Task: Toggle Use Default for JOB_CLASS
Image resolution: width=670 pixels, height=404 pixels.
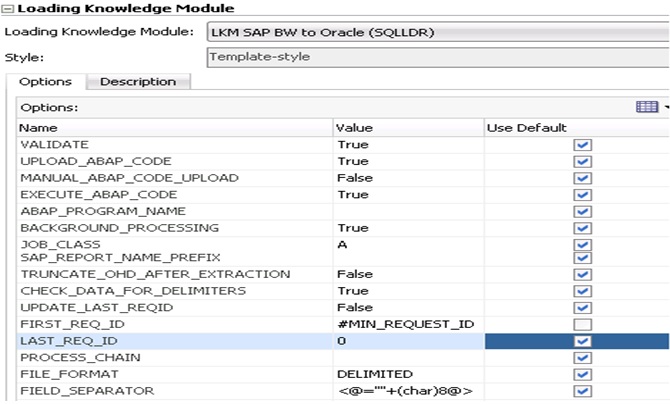Action: point(582,245)
